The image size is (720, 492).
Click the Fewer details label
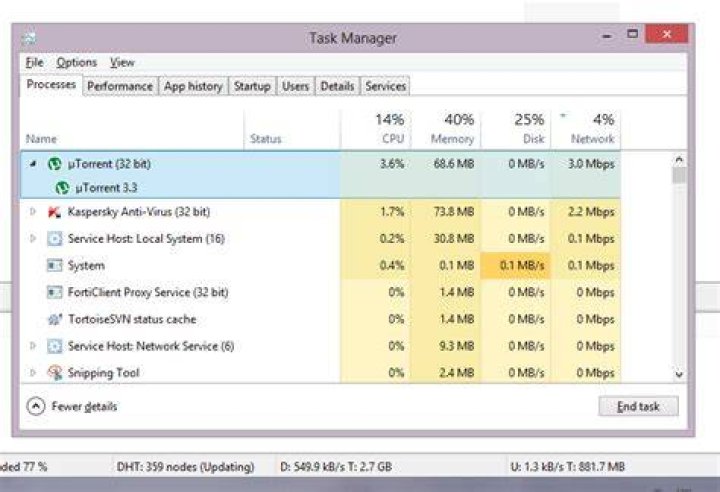[84, 407]
